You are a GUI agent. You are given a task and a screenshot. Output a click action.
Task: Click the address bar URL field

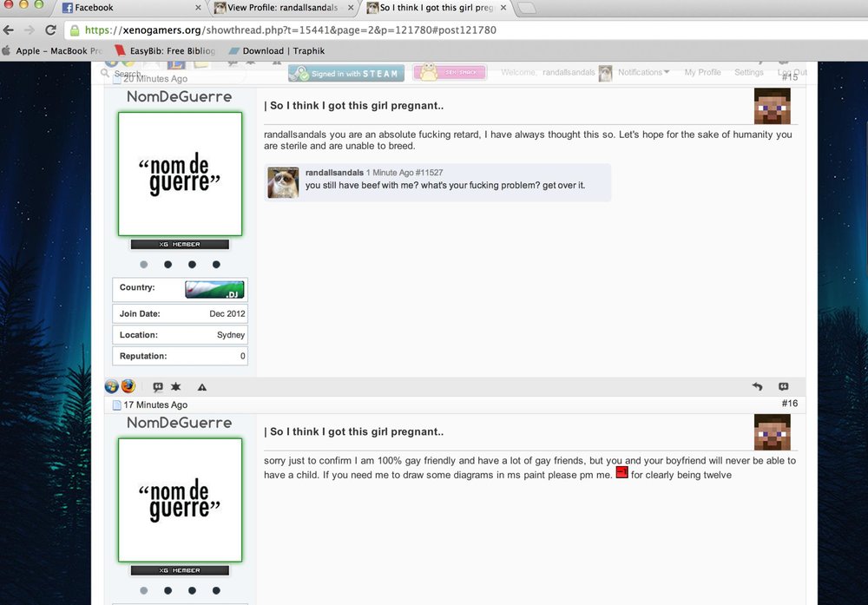pyautogui.click(x=465, y=30)
